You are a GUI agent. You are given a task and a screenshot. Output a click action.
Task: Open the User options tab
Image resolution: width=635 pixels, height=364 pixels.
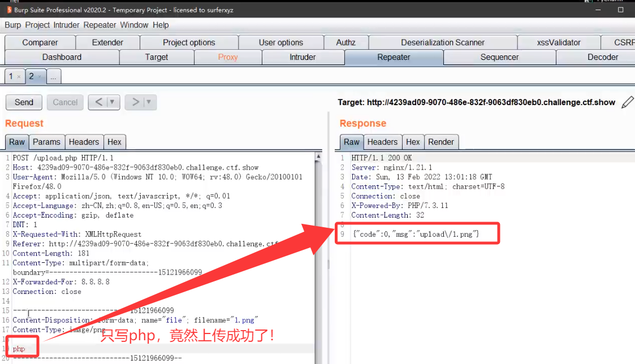coord(280,42)
